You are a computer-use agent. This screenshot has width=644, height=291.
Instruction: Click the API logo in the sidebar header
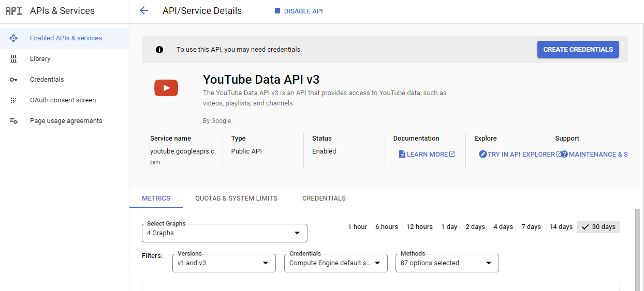point(13,11)
